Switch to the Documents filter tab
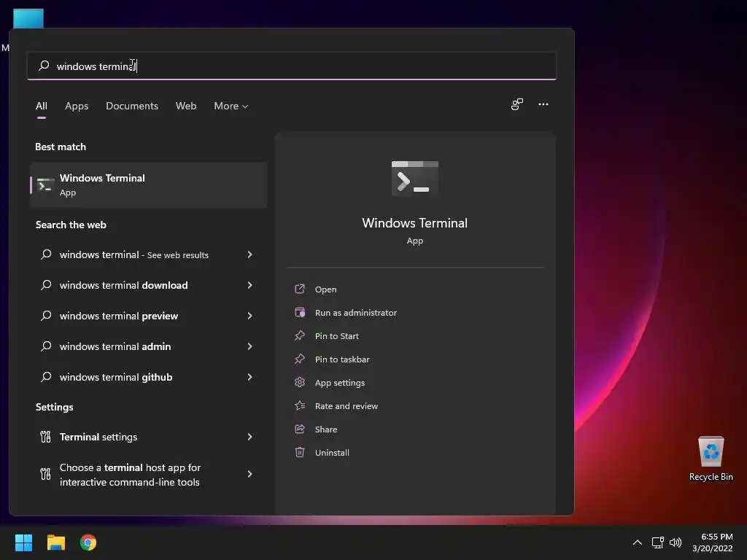 pyautogui.click(x=132, y=106)
